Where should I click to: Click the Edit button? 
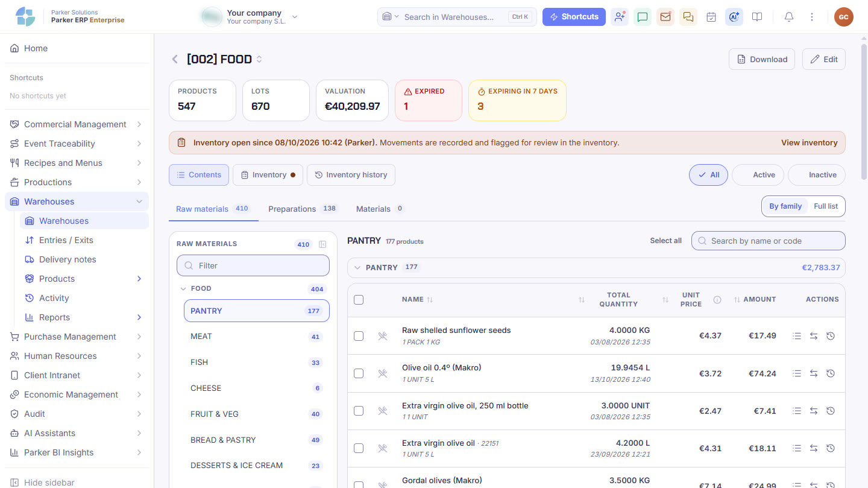point(824,59)
